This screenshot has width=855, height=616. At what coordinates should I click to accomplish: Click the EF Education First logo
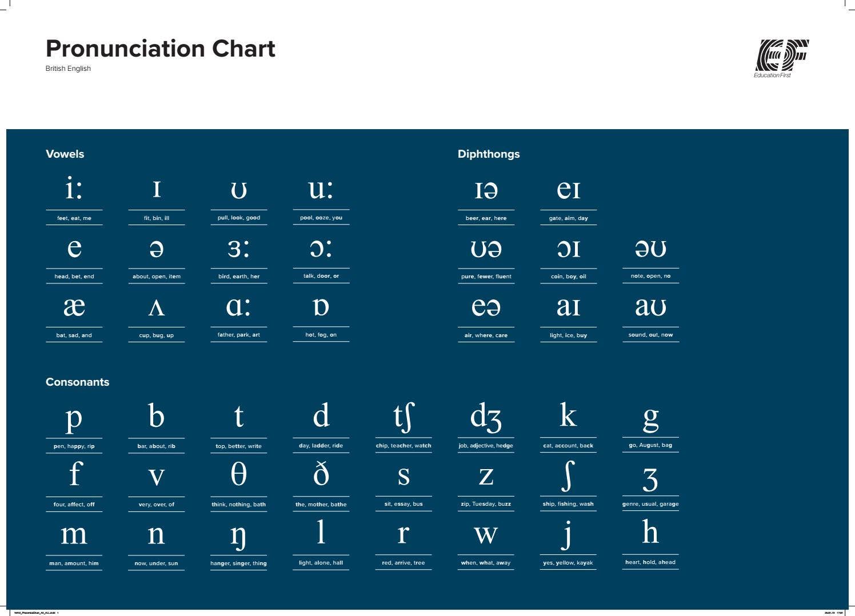coord(782,58)
